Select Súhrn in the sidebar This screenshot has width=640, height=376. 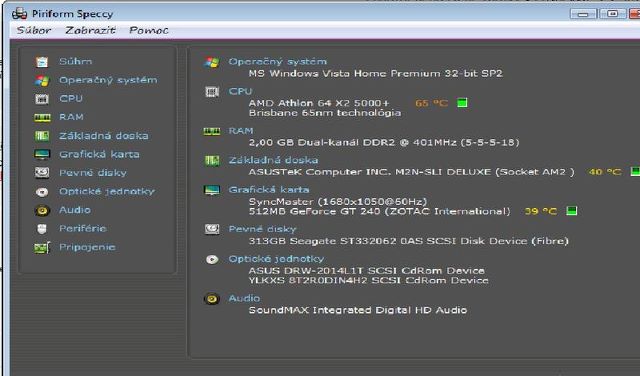click(x=76, y=61)
